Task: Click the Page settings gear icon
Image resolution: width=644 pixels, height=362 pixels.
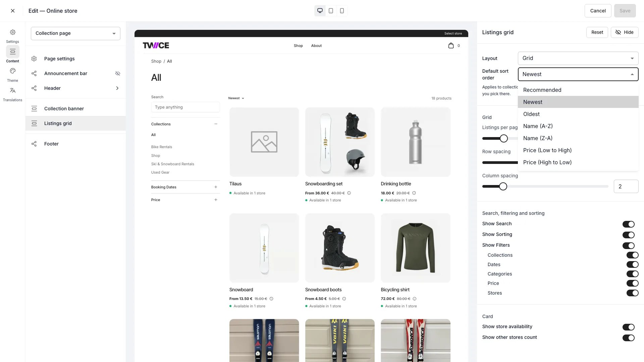Action: pos(34,59)
